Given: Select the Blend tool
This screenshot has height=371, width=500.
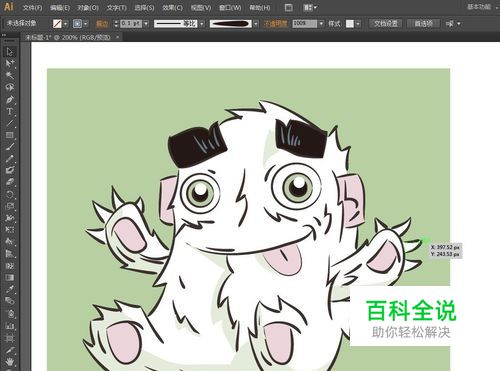Looking at the screenshot, I should coord(9,301).
